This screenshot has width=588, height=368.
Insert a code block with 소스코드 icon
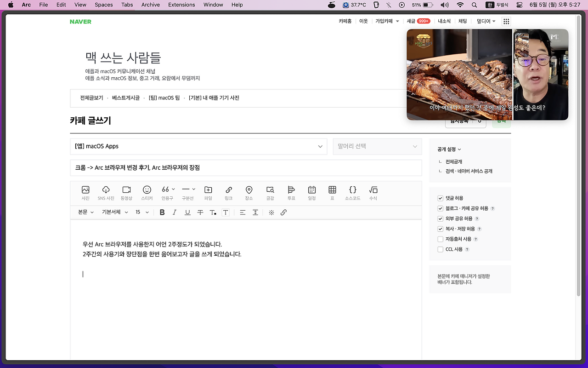pos(352,193)
